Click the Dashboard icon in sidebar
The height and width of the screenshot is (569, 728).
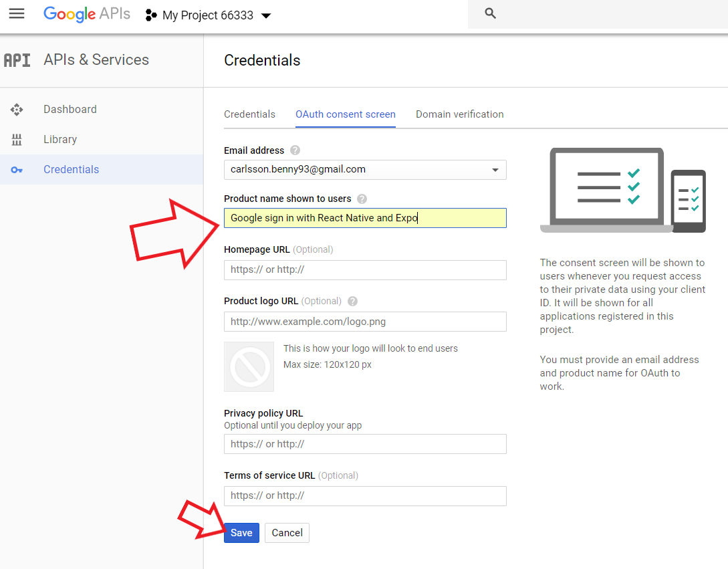click(x=17, y=110)
